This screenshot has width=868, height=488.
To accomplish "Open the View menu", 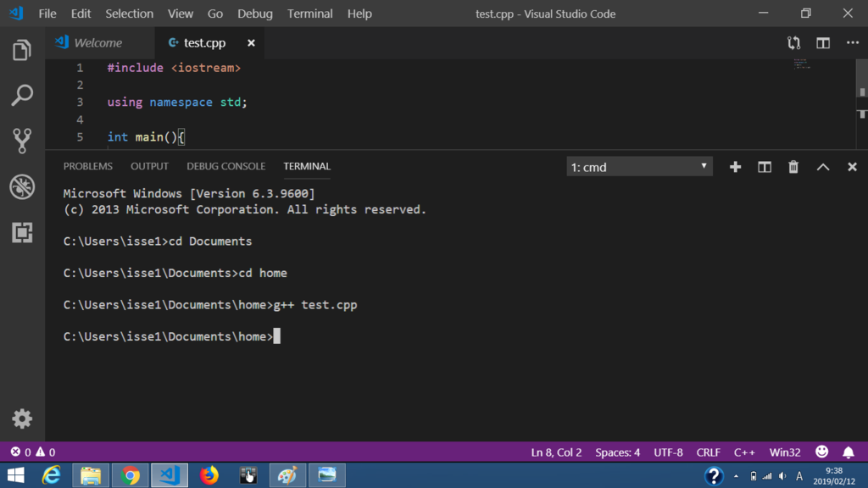I will (181, 14).
